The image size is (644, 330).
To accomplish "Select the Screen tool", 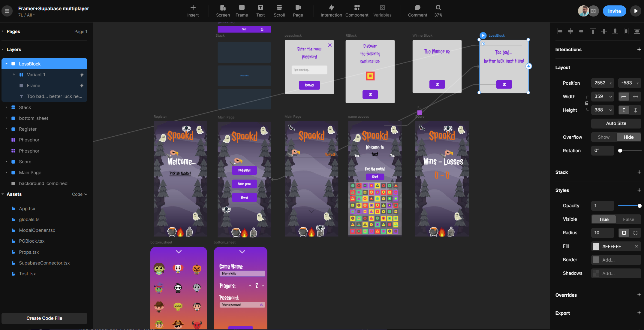I will 223,11.
